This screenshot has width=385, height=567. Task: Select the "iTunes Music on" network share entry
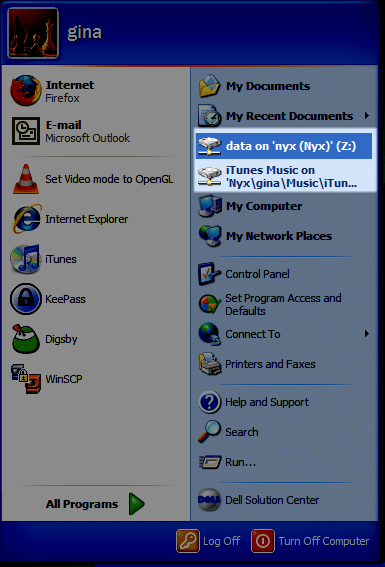(284, 176)
